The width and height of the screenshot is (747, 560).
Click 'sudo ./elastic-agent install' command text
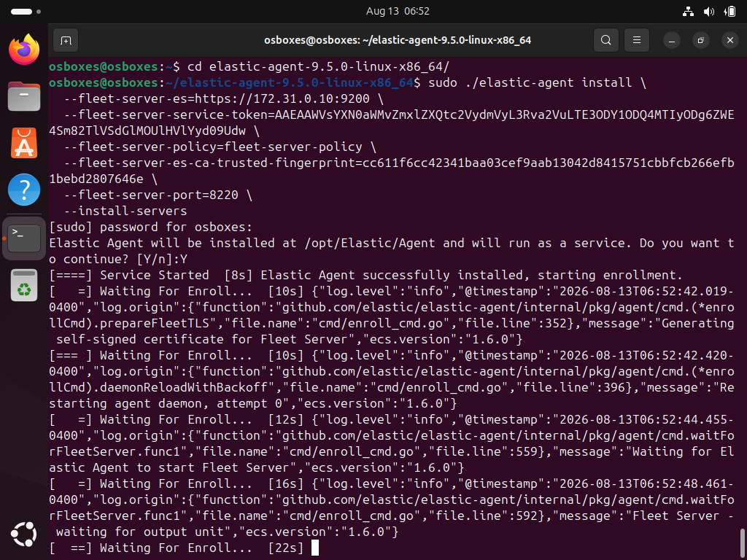tap(530, 82)
